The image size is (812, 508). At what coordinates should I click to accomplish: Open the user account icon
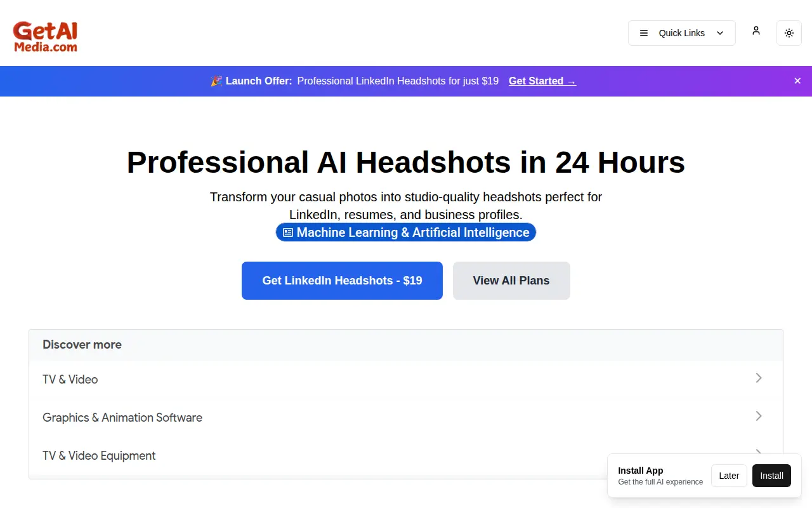coord(756,30)
